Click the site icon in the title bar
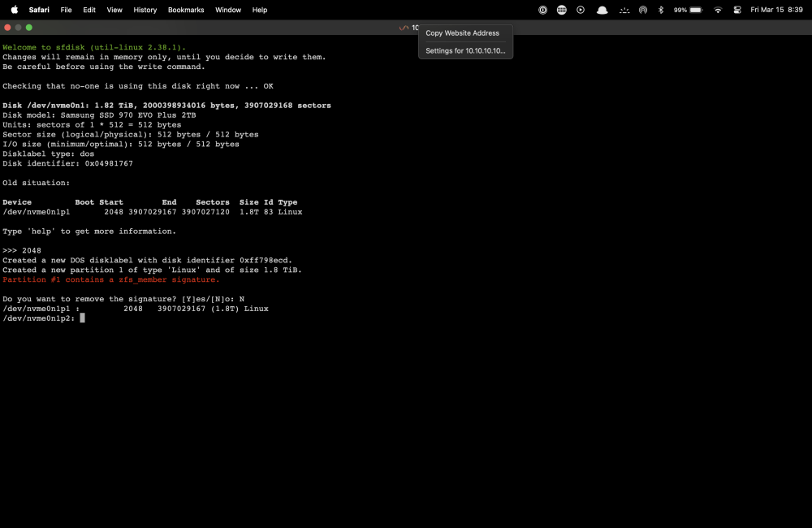Viewport: 812px width, 528px height. 404,28
